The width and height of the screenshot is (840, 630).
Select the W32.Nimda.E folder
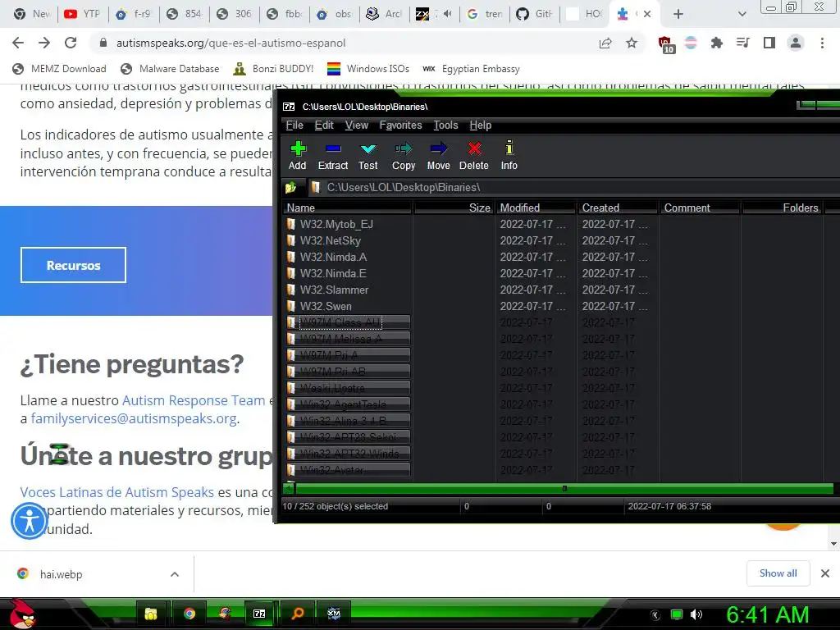pos(333,274)
